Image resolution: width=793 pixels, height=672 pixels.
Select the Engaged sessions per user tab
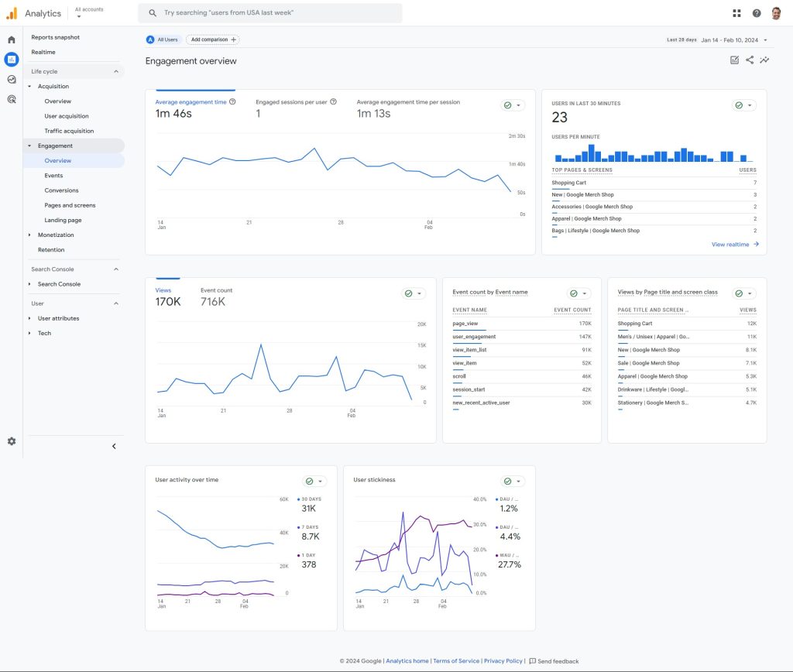[296, 108]
